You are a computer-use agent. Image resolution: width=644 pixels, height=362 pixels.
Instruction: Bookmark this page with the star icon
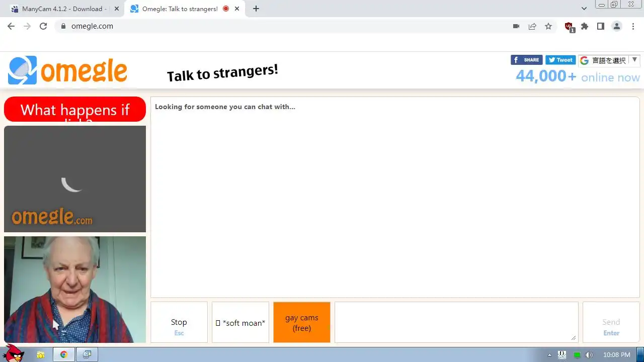click(x=548, y=26)
